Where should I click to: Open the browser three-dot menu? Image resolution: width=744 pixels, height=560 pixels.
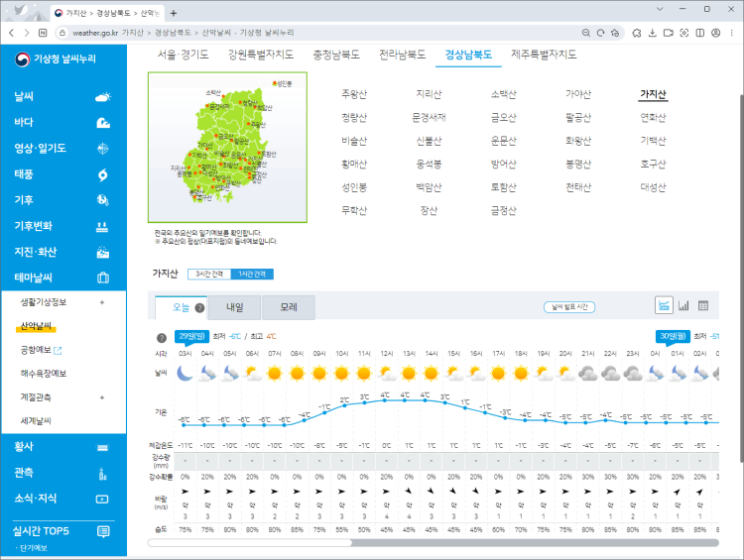tap(732, 33)
